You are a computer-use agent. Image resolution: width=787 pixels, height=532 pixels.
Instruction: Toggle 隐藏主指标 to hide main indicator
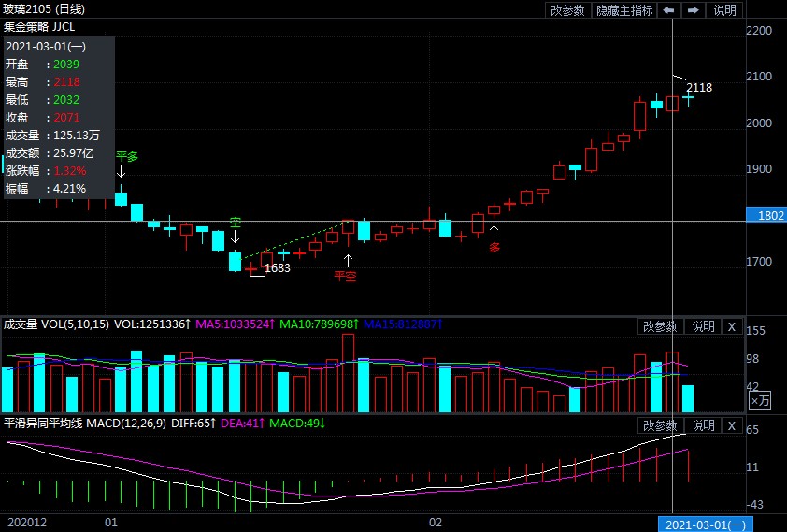624,10
